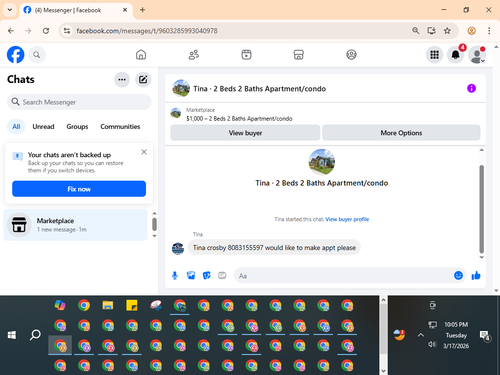Viewport: 500px width, 375px height.
Task: Click Tina's sender avatar beside message
Action: click(178, 249)
